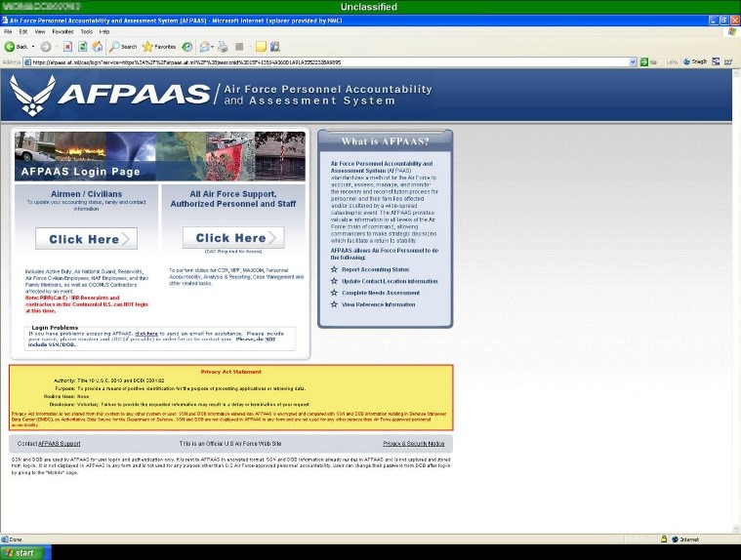
Task: Click the Forward navigation arrow
Action: tap(46, 46)
